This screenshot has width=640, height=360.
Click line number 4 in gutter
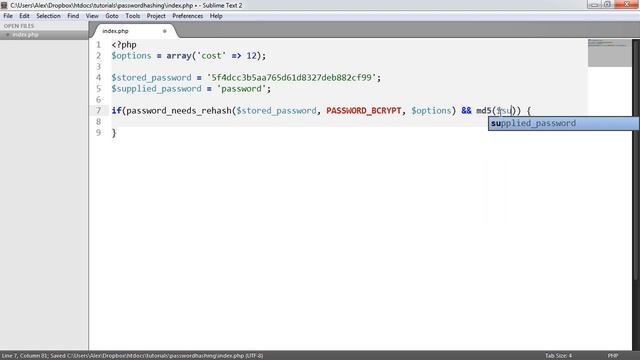[98, 78]
